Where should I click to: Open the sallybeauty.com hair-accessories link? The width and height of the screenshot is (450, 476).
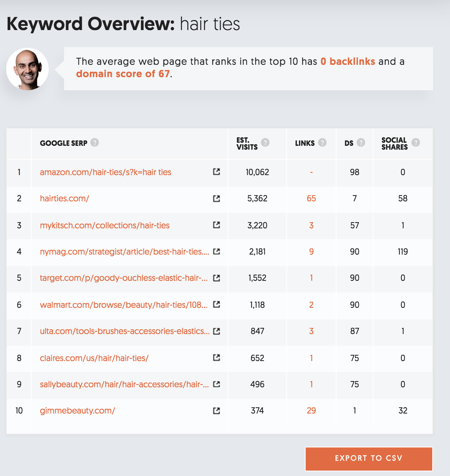click(x=124, y=384)
